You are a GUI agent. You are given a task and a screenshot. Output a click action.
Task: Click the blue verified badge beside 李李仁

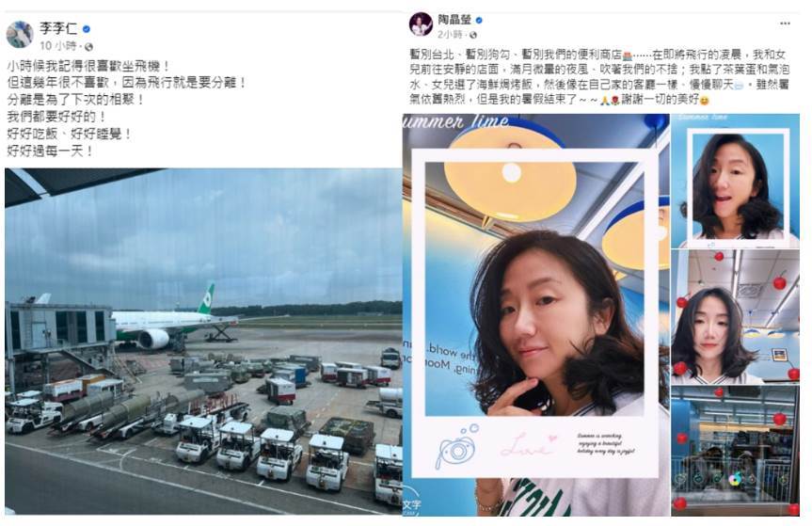(87, 29)
